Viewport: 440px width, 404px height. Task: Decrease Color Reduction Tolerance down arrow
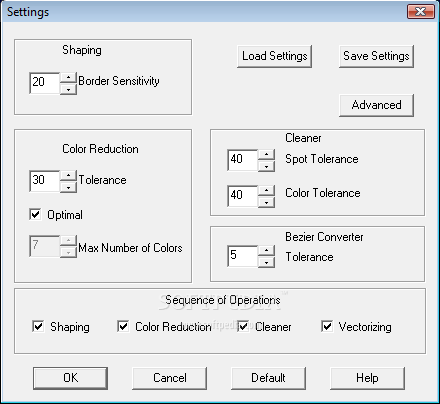click(68, 187)
